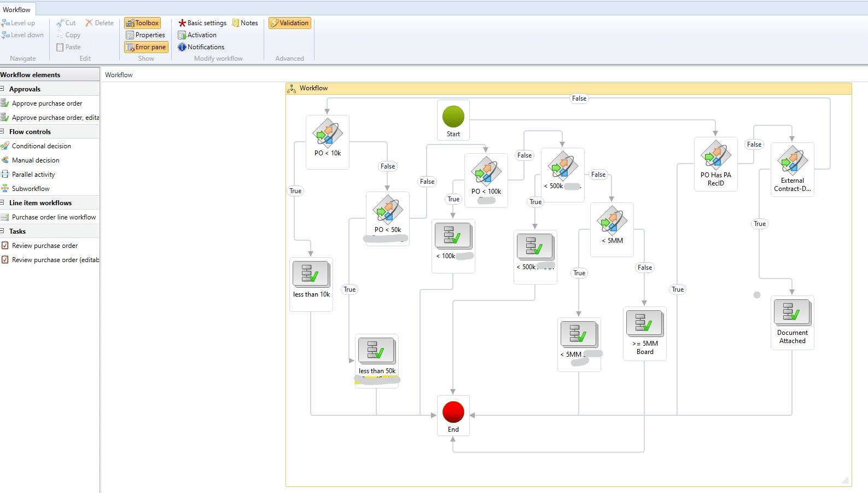The width and height of the screenshot is (868, 493).
Task: Collapse the Line item workflows group
Action: pos(3,202)
